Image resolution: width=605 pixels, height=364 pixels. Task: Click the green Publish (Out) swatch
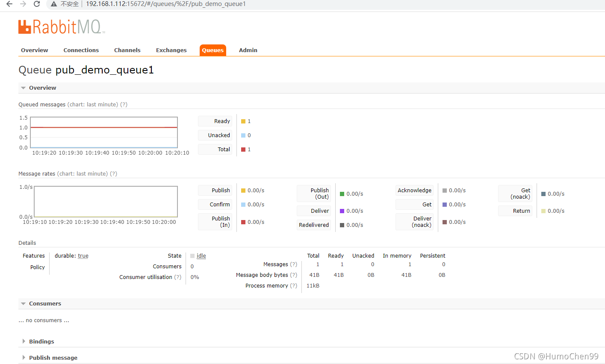(342, 194)
